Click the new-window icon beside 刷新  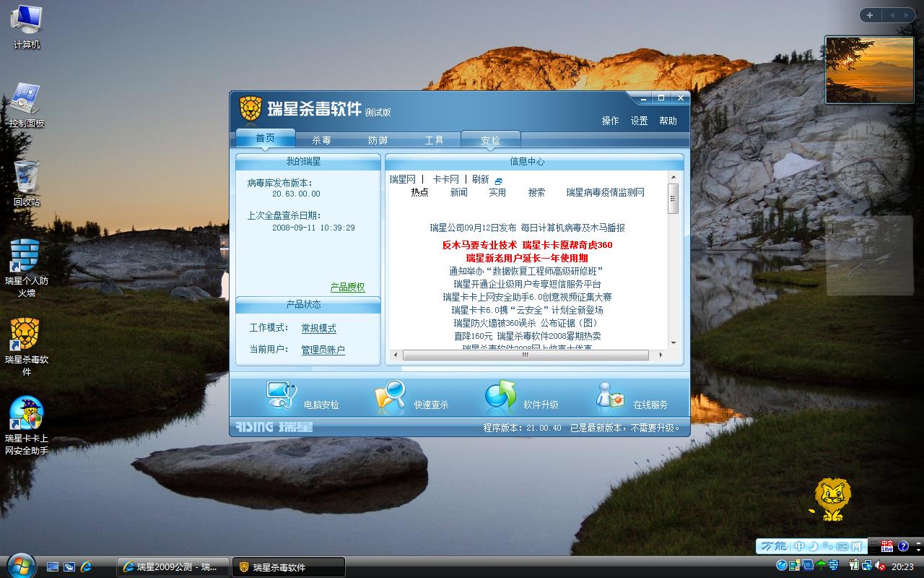[498, 181]
